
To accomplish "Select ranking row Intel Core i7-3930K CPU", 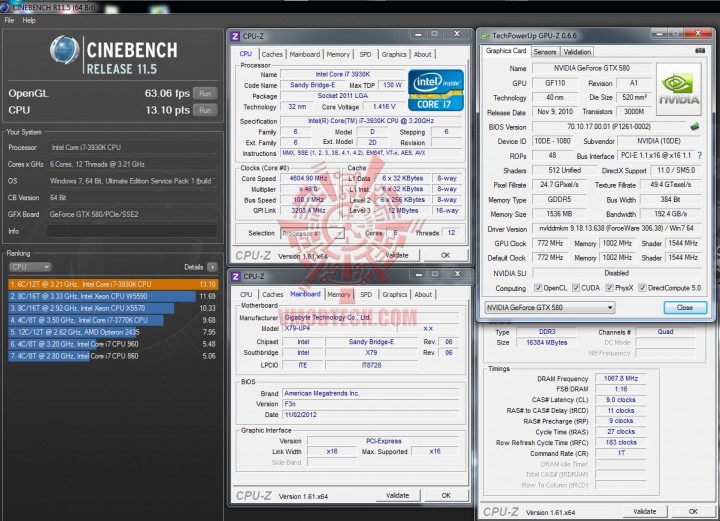I will point(113,284).
